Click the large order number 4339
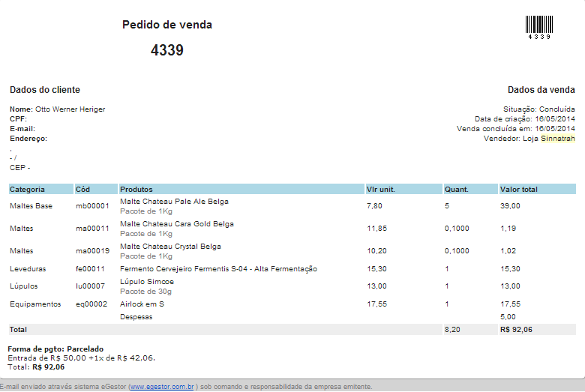Image resolution: width=585 pixels, height=392 pixels. (167, 50)
